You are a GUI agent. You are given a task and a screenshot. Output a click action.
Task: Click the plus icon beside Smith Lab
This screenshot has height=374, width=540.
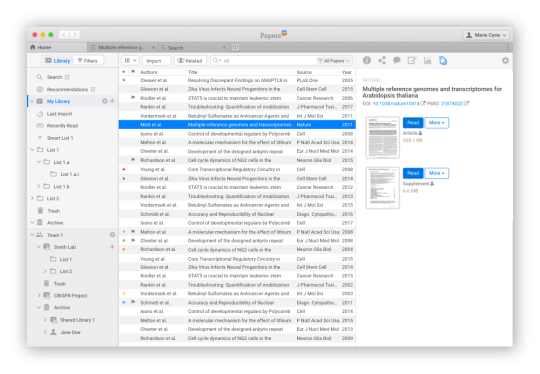pyautogui.click(x=112, y=247)
